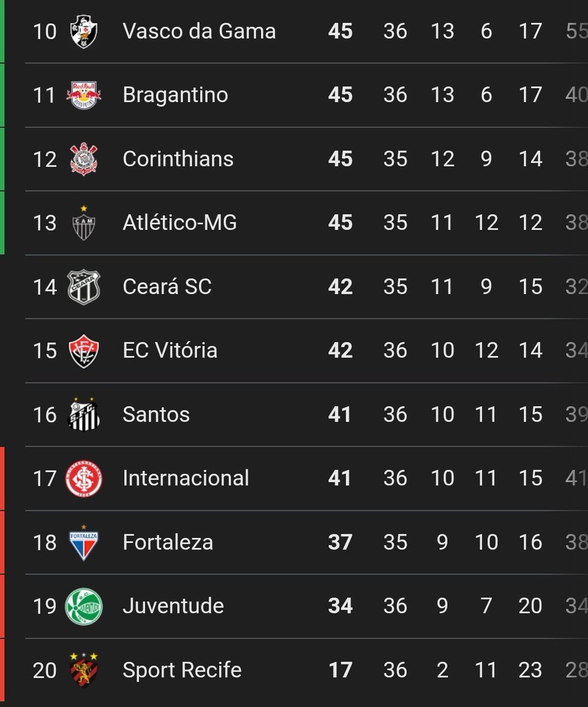Select the Atlético-MG team name
Screen dimensions: 588x707
[x=180, y=223]
